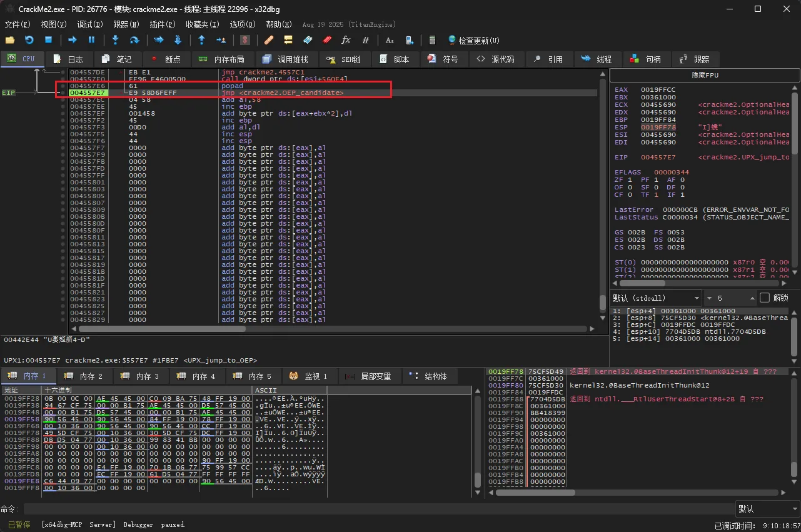Click the EAX register value 0019FFCC
This screenshot has height=532, width=801.
click(x=658, y=90)
